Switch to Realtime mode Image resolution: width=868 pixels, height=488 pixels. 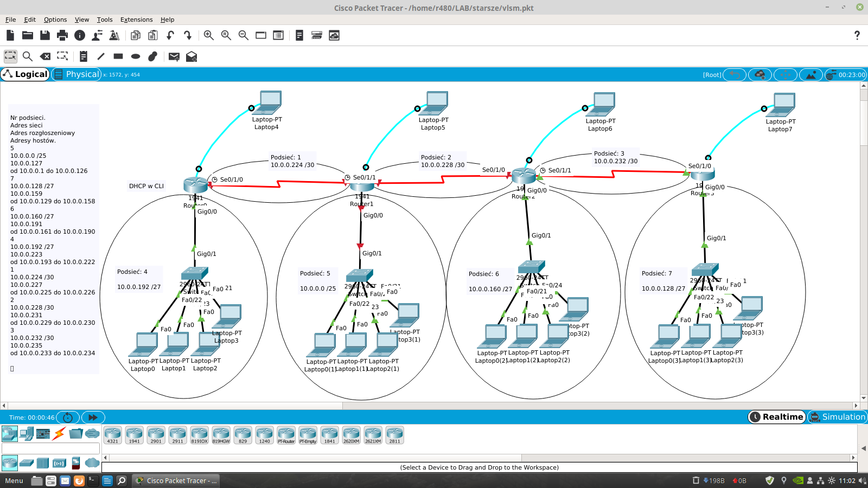click(x=777, y=417)
